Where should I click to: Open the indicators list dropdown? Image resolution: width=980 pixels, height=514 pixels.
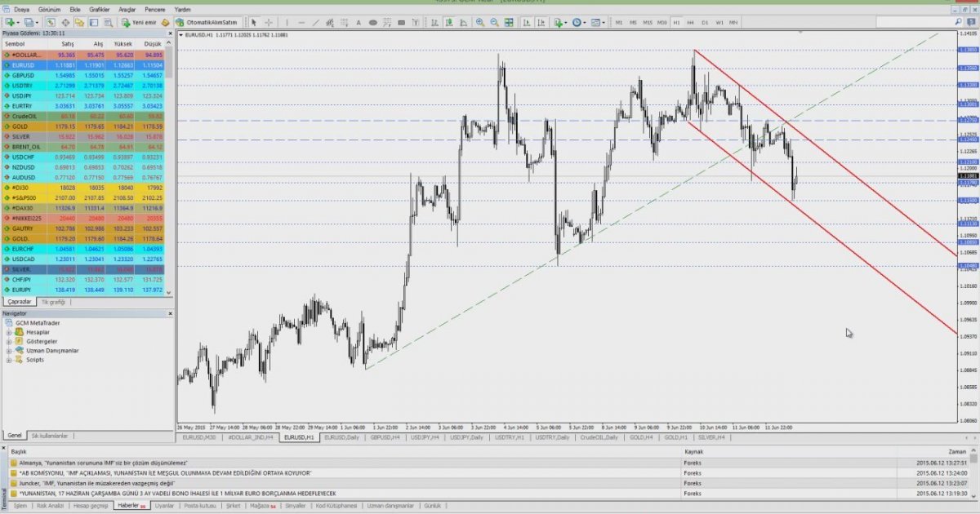point(565,22)
